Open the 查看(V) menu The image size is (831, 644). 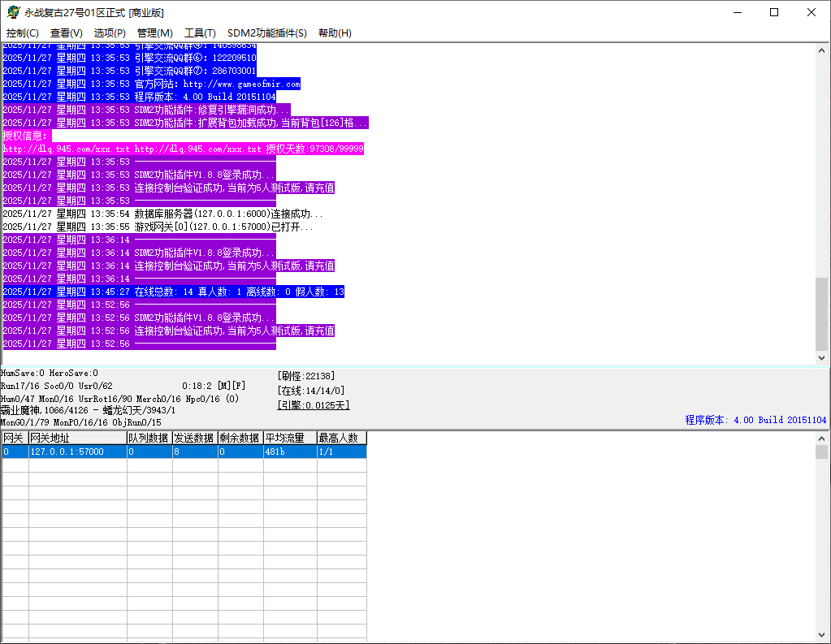[x=67, y=33]
